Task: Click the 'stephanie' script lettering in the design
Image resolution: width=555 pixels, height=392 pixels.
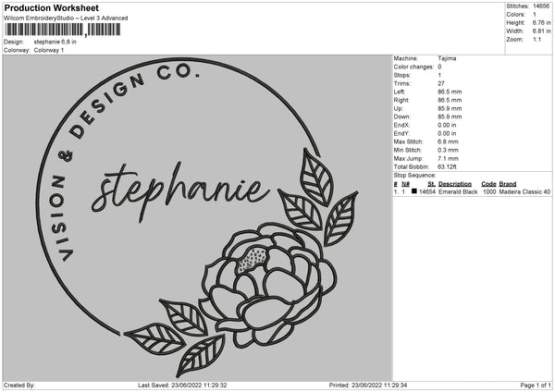Action: (x=180, y=193)
